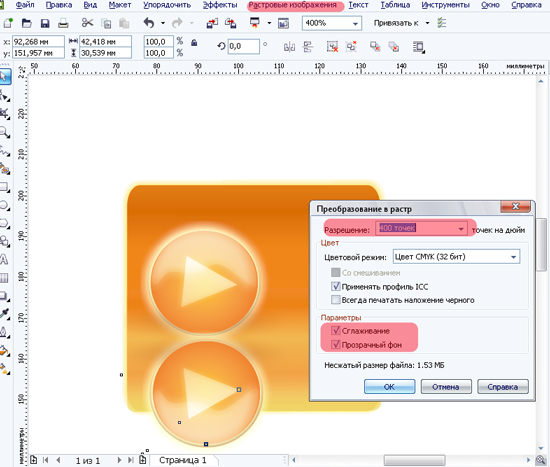Confirm the dialog with the OK button
This screenshot has height=467, width=550.
pyautogui.click(x=389, y=387)
